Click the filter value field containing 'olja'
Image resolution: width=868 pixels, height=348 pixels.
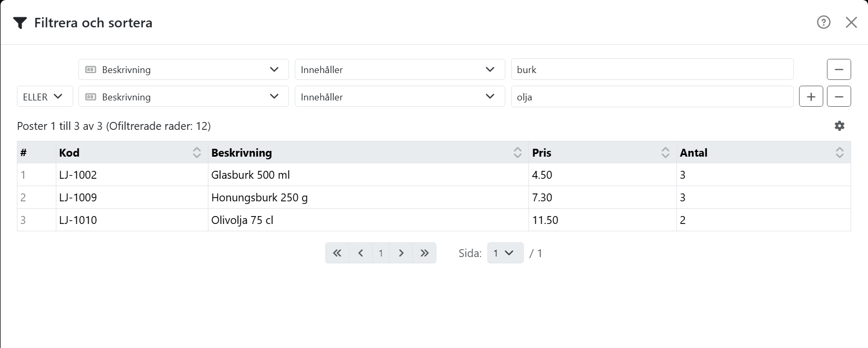tap(652, 97)
